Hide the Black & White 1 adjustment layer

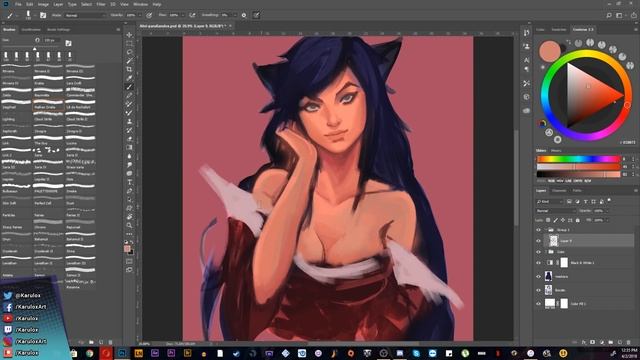click(538, 262)
